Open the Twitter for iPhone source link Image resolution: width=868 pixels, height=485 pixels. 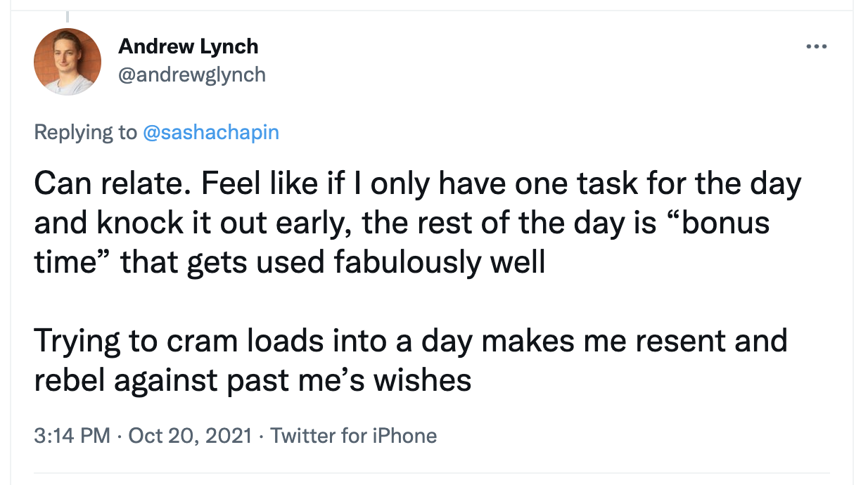point(354,436)
